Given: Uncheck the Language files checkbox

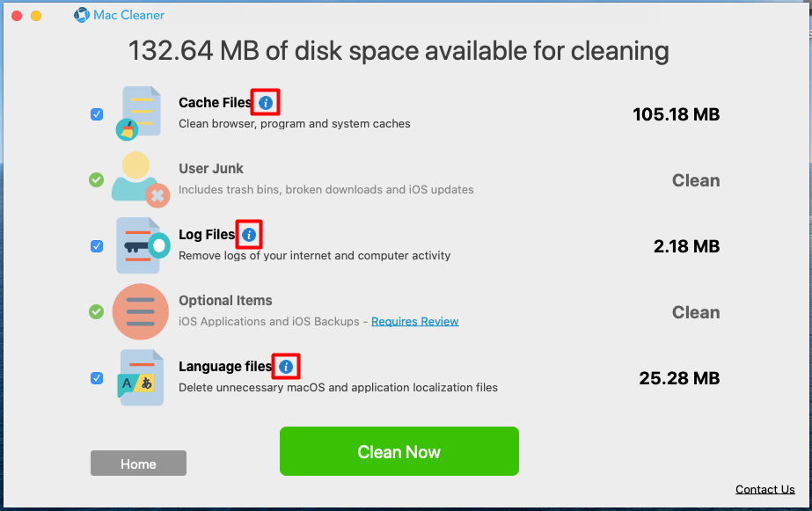Looking at the screenshot, I should [x=96, y=378].
